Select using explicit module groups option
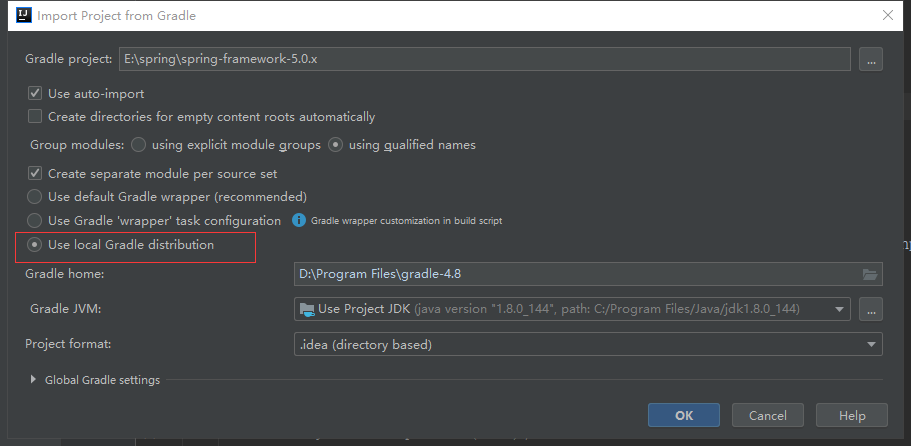 point(139,145)
